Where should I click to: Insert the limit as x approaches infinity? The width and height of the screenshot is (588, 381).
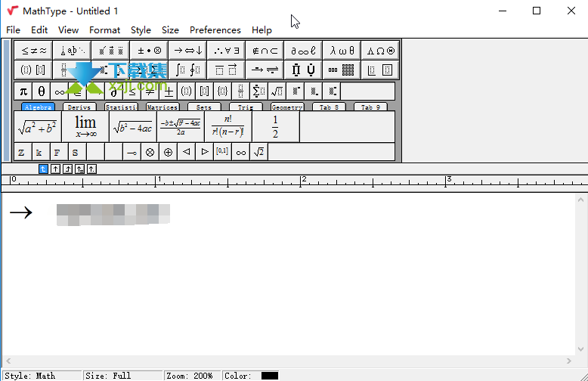pyautogui.click(x=85, y=127)
